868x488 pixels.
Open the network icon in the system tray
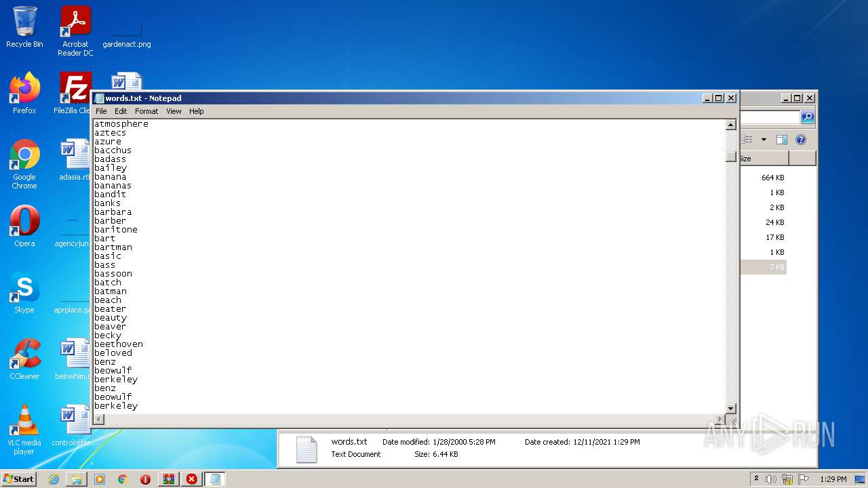[x=787, y=479]
